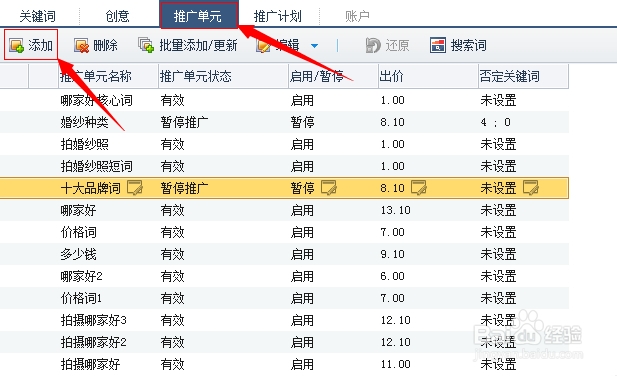617x376 pixels.
Task: Open the 编辑 dropdown arrow
Action: (x=314, y=46)
